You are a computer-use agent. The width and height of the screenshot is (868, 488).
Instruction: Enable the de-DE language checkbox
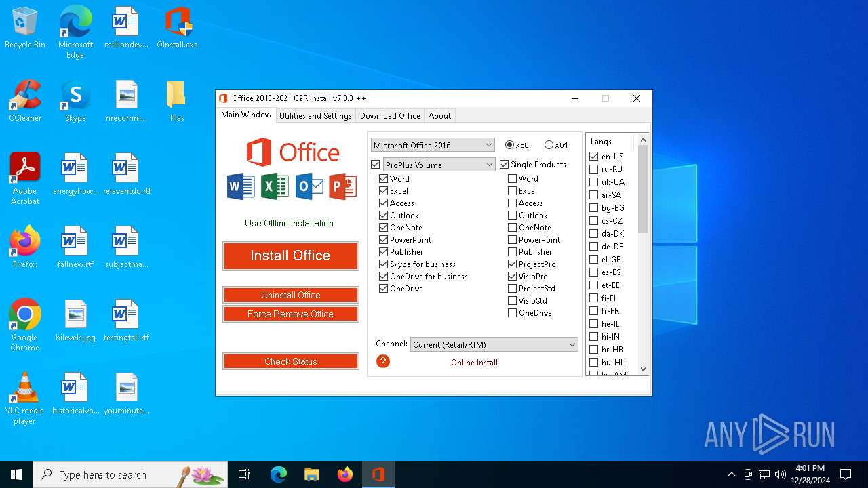point(594,247)
